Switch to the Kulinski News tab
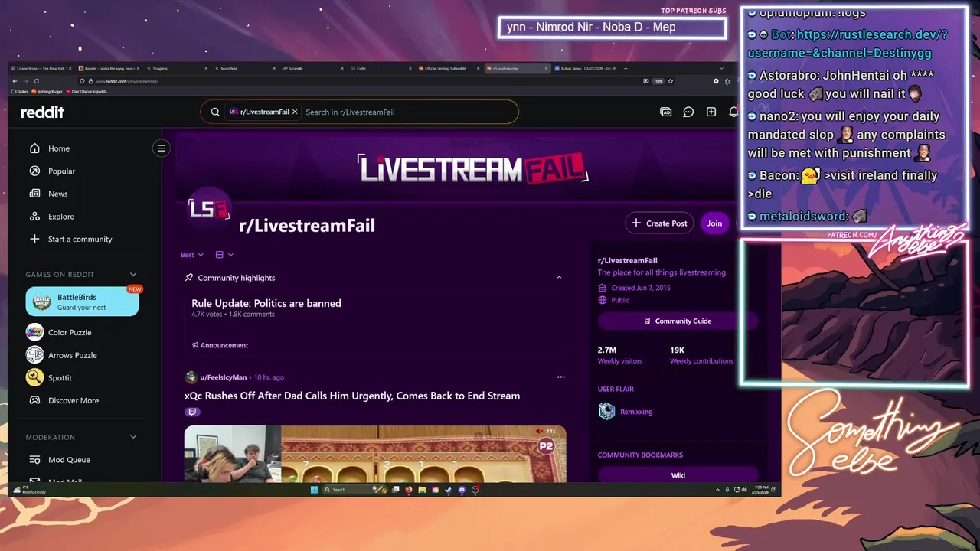This screenshot has height=551, width=980. [x=586, y=68]
